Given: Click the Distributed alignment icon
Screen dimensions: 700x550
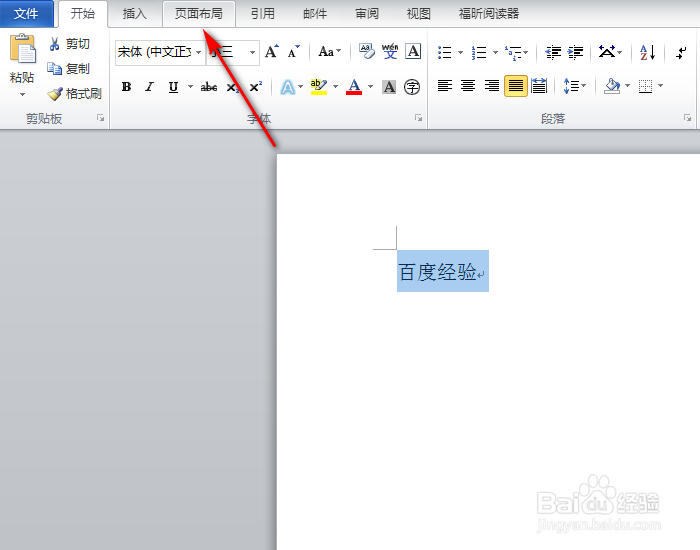Looking at the screenshot, I should 539,85.
